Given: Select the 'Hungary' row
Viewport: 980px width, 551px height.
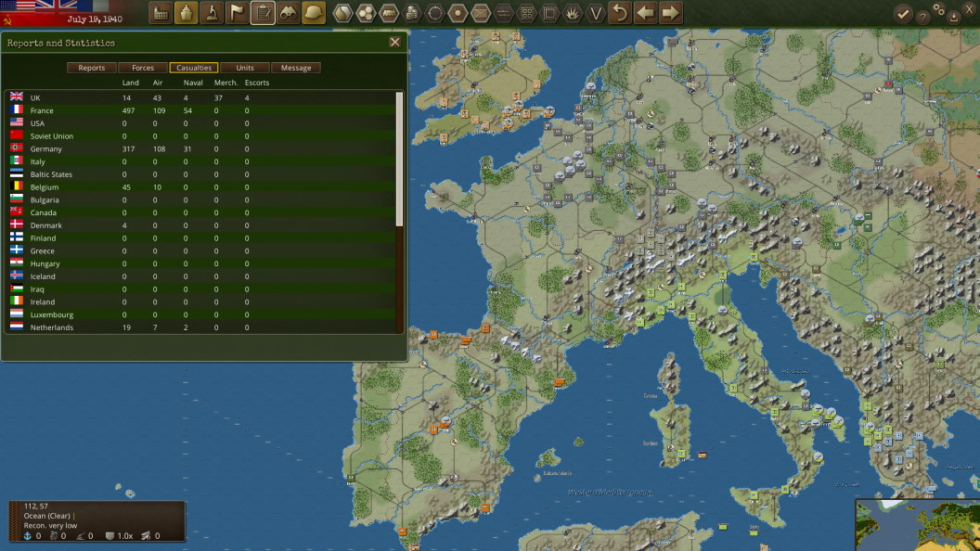Looking at the screenshot, I should click(200, 263).
